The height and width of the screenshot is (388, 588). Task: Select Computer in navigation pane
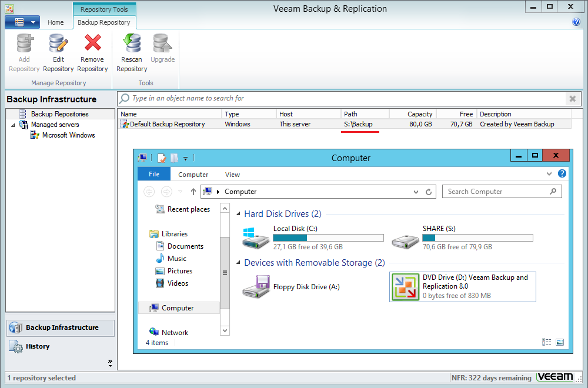coord(179,308)
